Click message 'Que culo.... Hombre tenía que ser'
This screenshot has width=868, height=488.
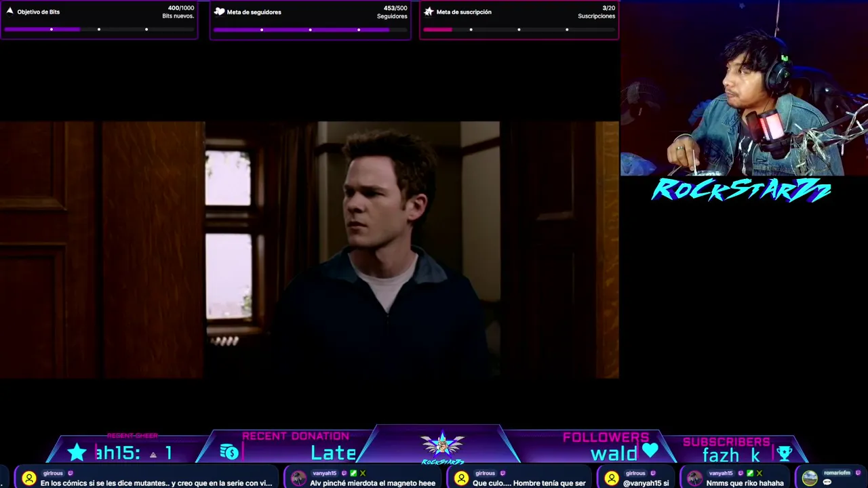[x=529, y=483]
